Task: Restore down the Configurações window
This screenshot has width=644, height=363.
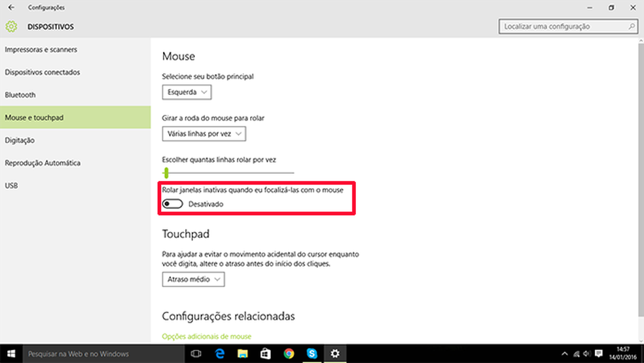Action: pos(611,7)
